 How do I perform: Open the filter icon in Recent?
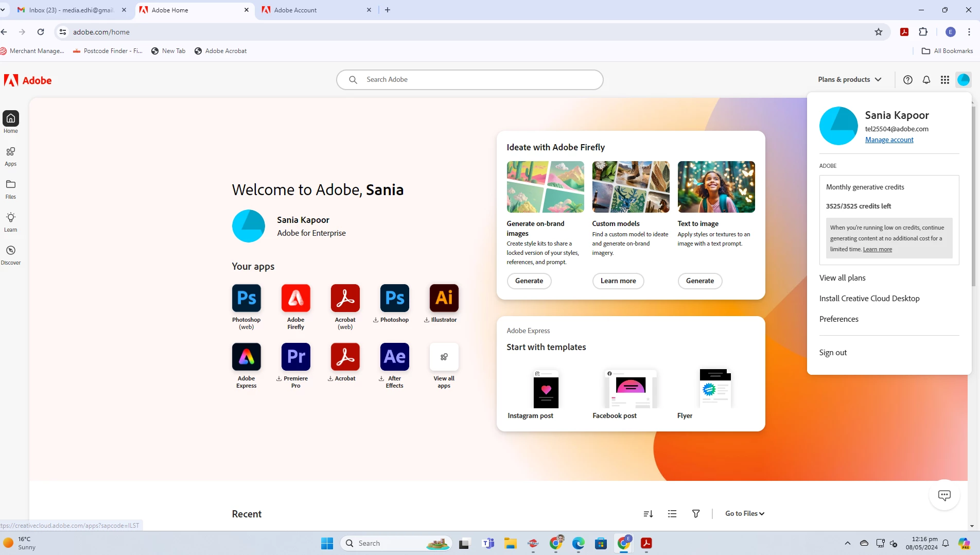pos(696,514)
